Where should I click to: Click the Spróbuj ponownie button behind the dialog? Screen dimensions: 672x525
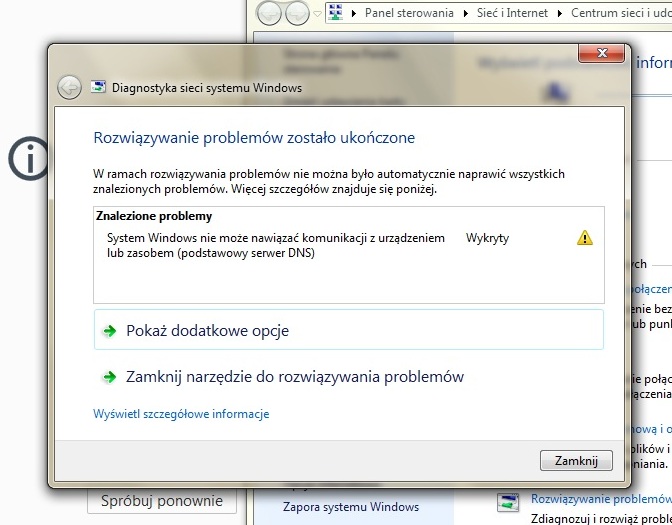click(162, 501)
